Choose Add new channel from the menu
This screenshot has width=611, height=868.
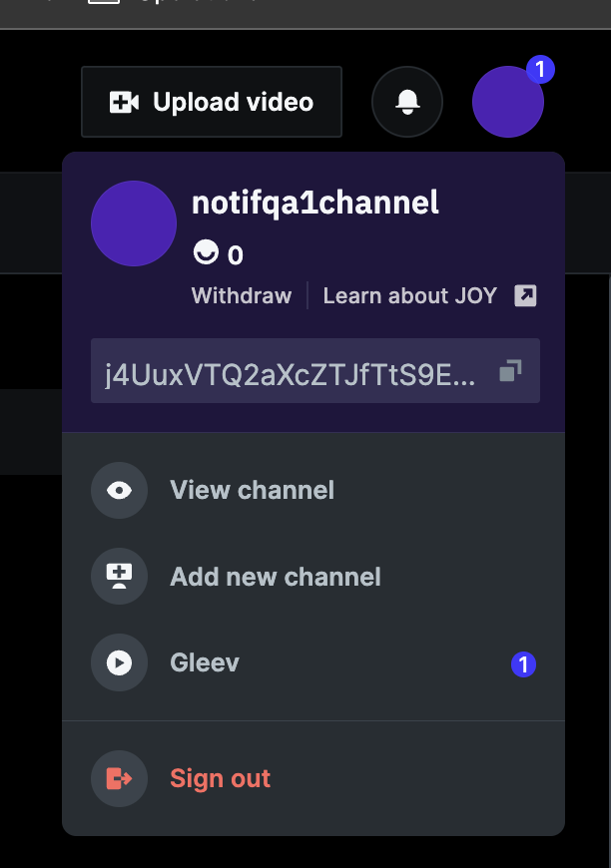pos(275,576)
